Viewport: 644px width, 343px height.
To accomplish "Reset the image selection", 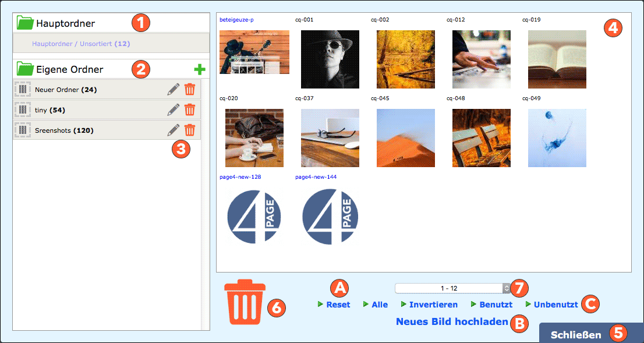I will click(x=338, y=305).
